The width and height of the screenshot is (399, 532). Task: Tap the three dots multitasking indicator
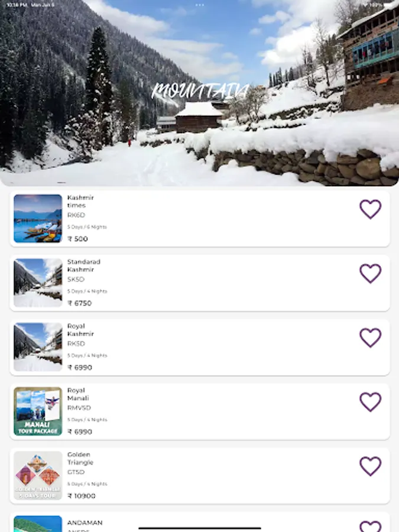pyautogui.click(x=200, y=5)
